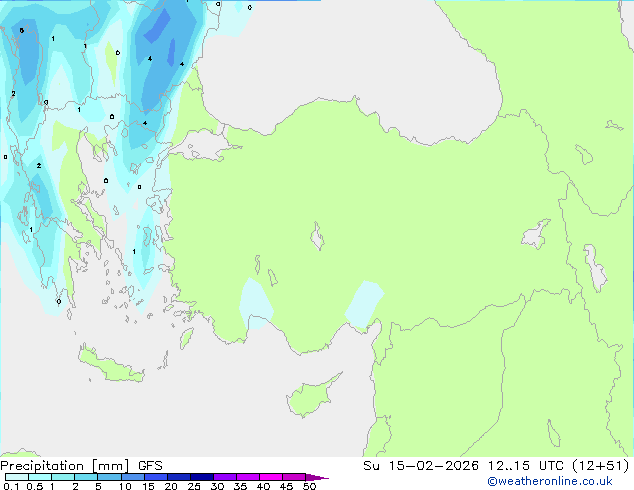Click the legend scale label '35'
The width and height of the screenshot is (634, 490).
(240, 486)
